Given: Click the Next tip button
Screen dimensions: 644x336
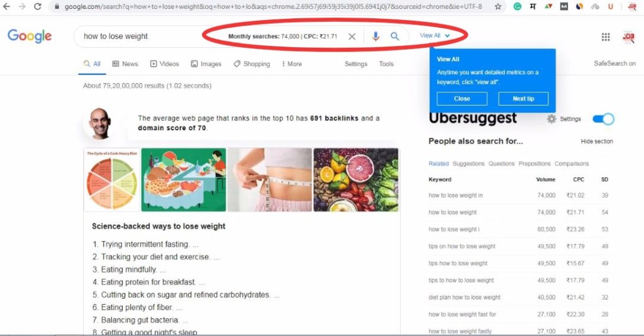Looking at the screenshot, I should 523,99.
